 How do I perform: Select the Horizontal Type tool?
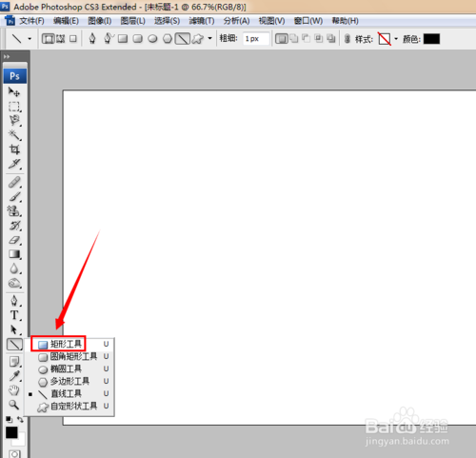pos(14,315)
